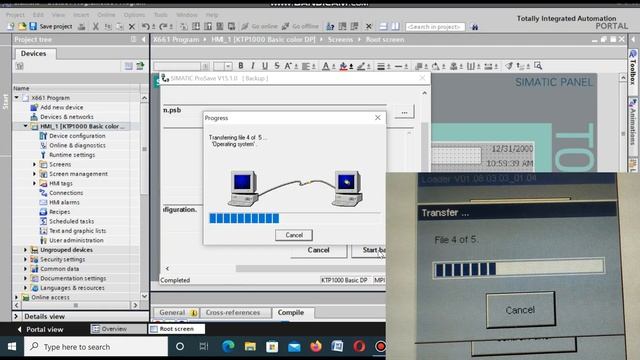Viewport: 640px width, 360px height.
Task: Switch to Cross-references tab
Action: pyautogui.click(x=233, y=313)
